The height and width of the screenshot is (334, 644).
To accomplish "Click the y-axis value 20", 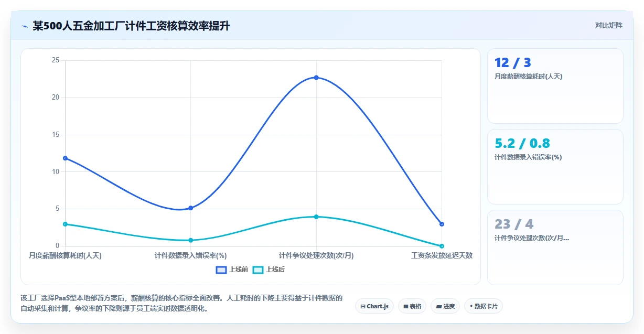I will coord(56,98).
